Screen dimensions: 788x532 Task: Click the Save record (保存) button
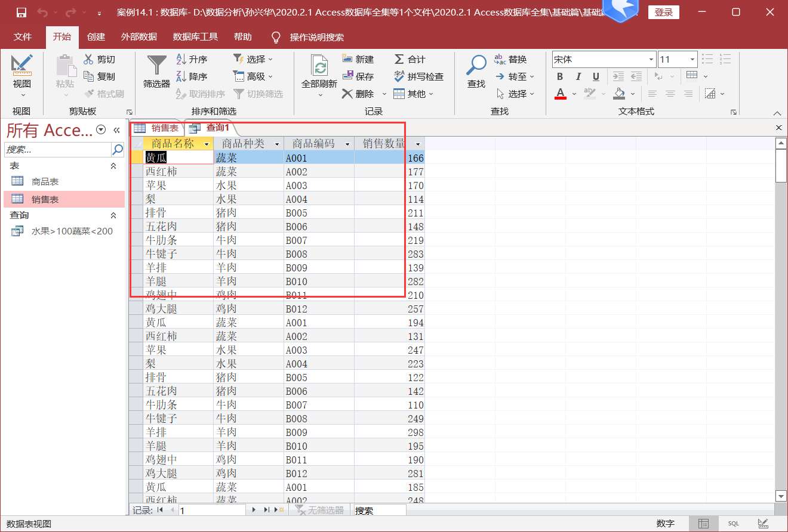click(x=358, y=76)
